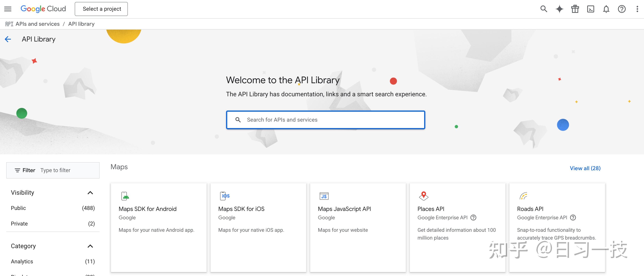Filter by Public visibility
This screenshot has width=644, height=276.
click(x=18, y=208)
